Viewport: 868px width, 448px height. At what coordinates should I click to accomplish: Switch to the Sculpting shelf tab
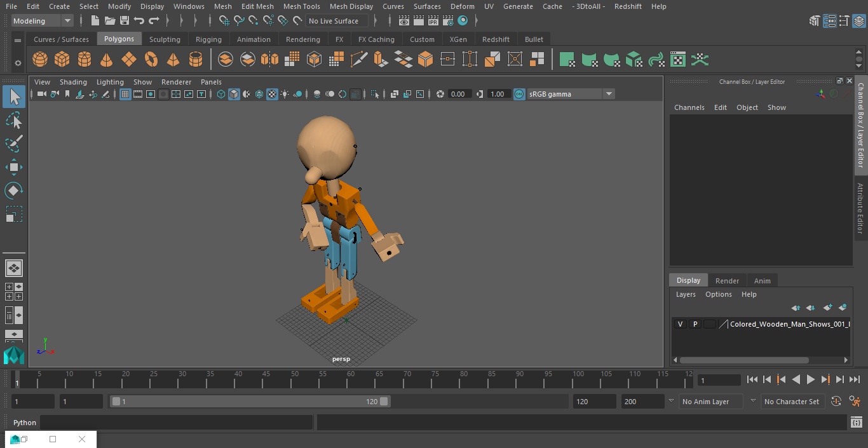(x=165, y=39)
